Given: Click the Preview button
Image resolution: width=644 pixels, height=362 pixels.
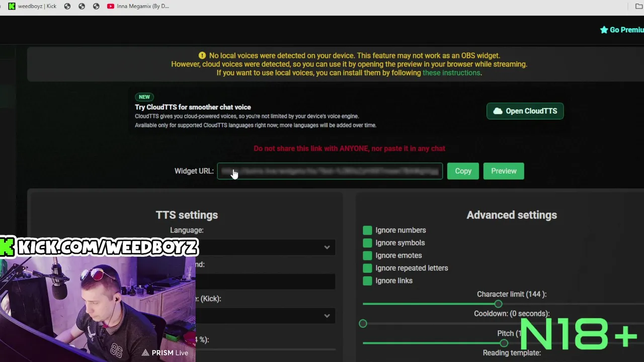Looking at the screenshot, I should coord(504,171).
